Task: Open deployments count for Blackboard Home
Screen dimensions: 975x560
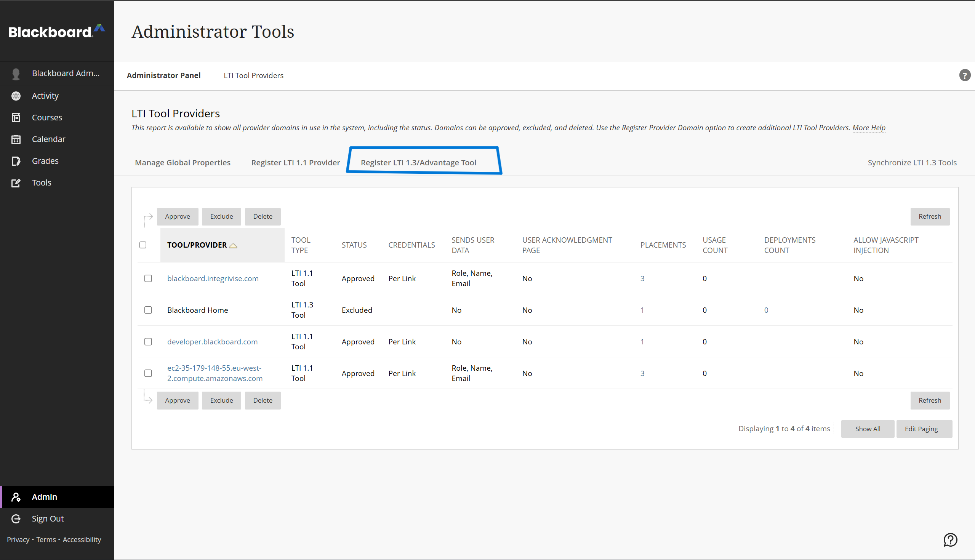Action: (x=766, y=310)
